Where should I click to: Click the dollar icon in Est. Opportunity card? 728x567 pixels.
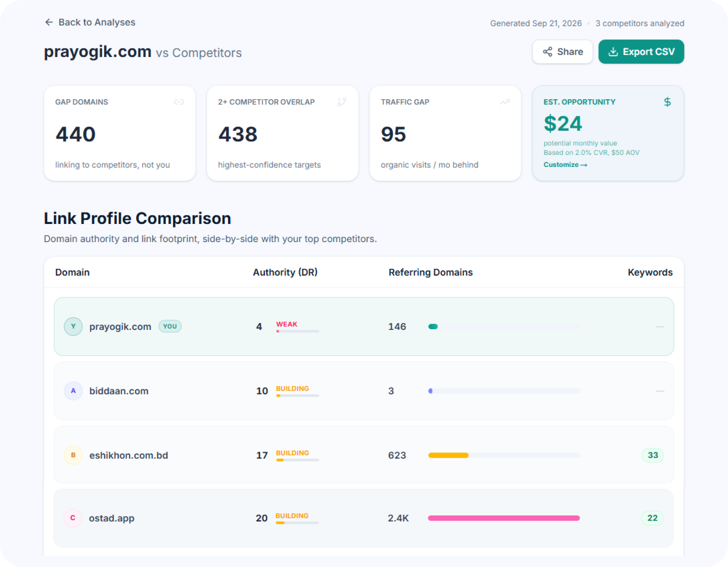pyautogui.click(x=667, y=102)
